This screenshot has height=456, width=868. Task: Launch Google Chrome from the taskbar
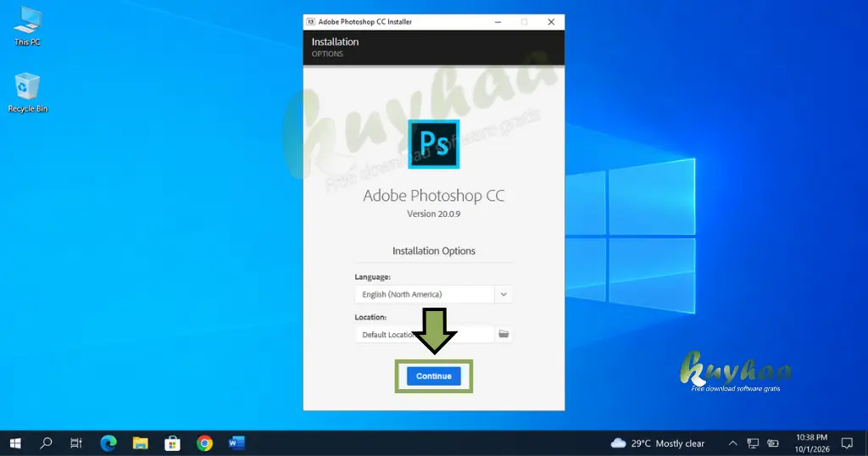(205, 443)
